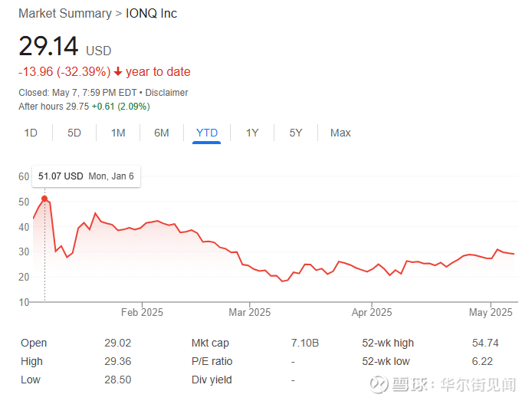Image resolution: width=532 pixels, height=401 pixels.
Task: View the 5Y chart range
Action: (296, 133)
